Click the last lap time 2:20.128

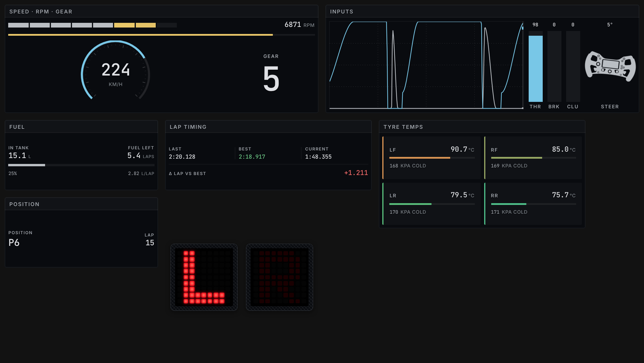click(x=182, y=157)
